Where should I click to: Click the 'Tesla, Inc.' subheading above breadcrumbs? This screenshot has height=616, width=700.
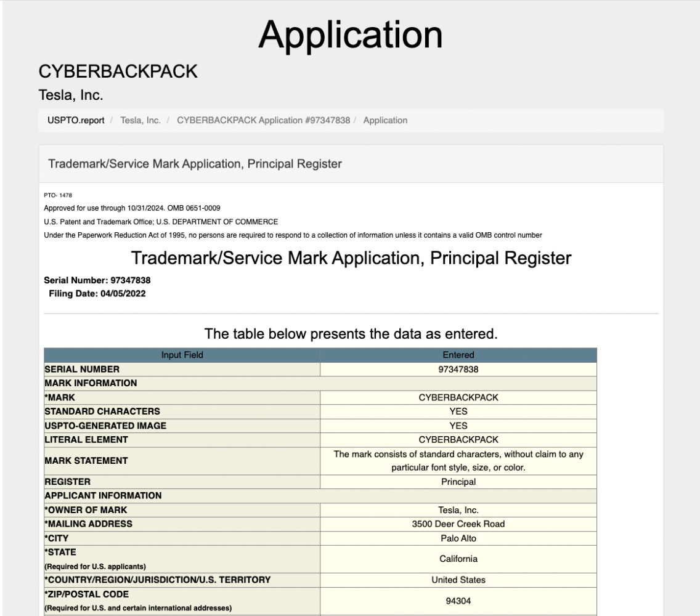tap(70, 95)
